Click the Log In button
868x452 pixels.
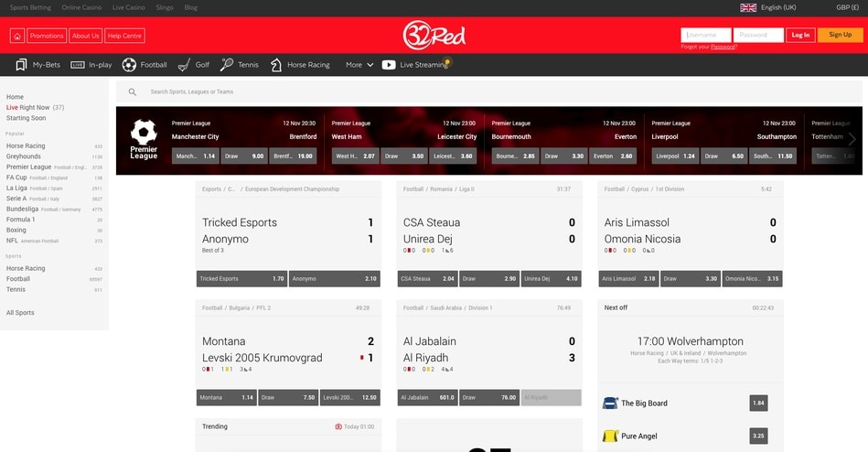point(800,35)
